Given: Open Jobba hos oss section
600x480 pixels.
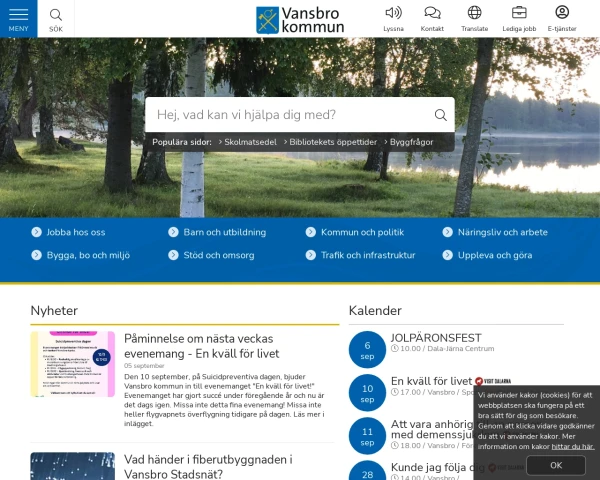Looking at the screenshot, I should 76,232.
